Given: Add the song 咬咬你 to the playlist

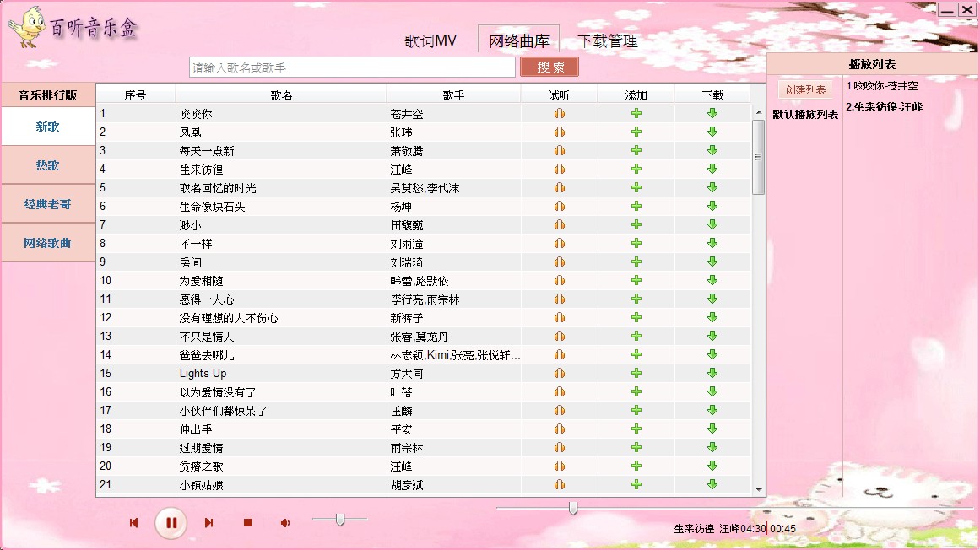Looking at the screenshot, I should [x=636, y=114].
